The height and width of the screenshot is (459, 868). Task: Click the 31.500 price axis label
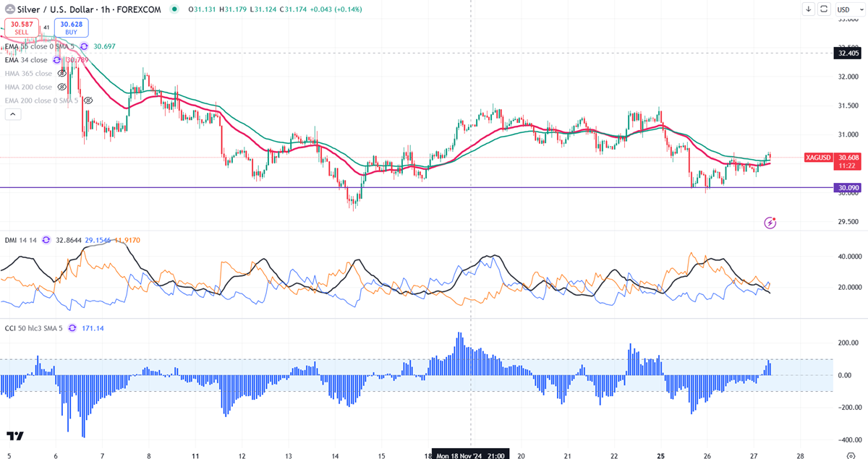pyautogui.click(x=848, y=106)
